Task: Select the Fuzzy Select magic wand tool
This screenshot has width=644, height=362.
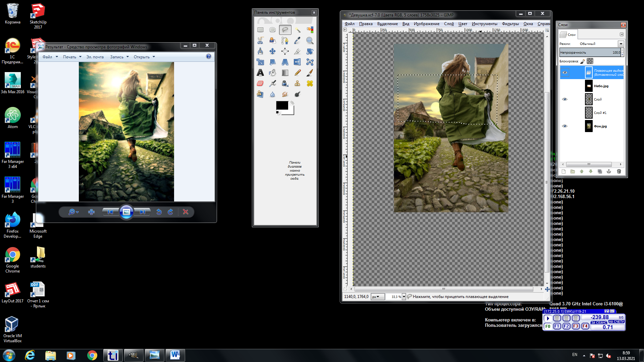Action: point(297,30)
